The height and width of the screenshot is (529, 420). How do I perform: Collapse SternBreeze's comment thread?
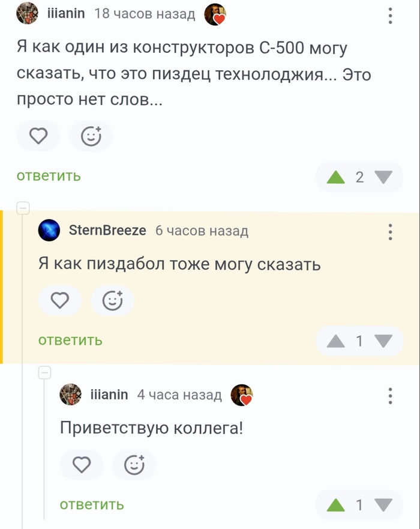pos(23,208)
